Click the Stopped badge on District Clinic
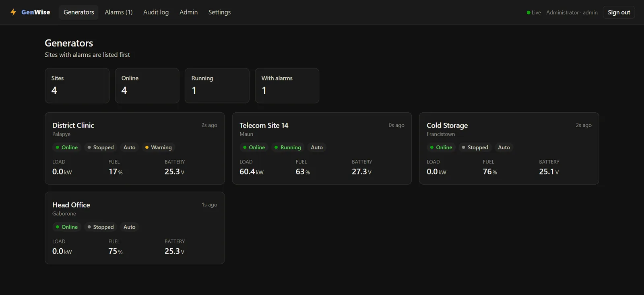 pos(101,148)
